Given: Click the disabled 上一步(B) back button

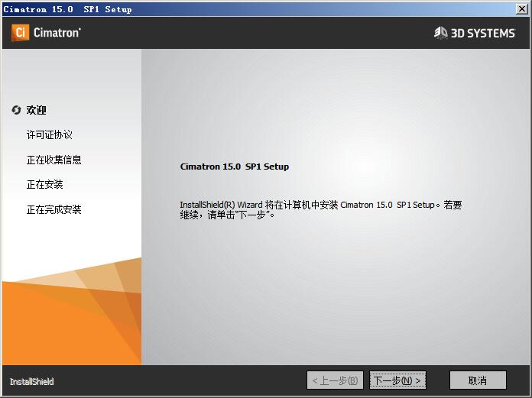Looking at the screenshot, I should tap(335, 380).
